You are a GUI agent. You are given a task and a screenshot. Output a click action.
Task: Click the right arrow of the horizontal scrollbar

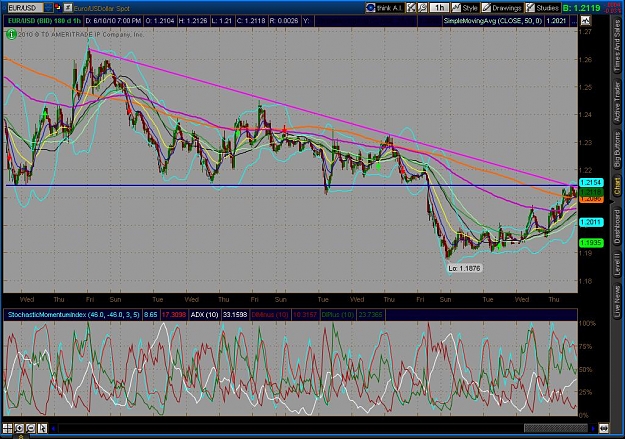click(x=593, y=429)
